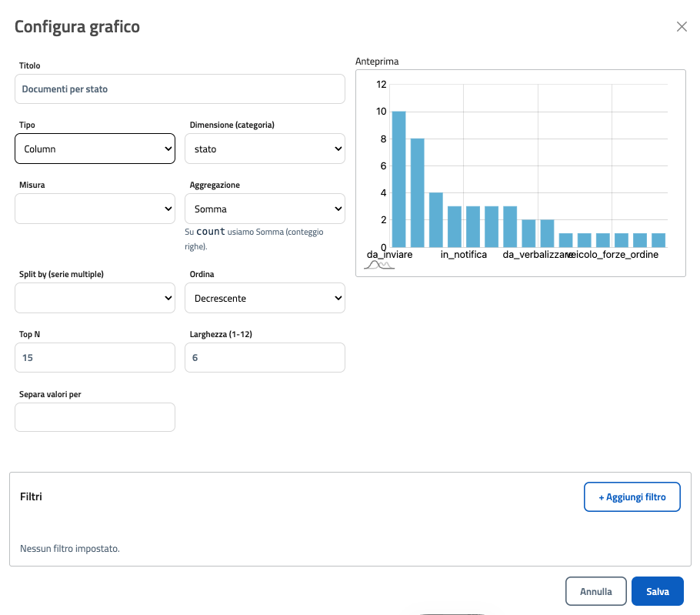Click the last bar on the chart's right

tap(658, 239)
